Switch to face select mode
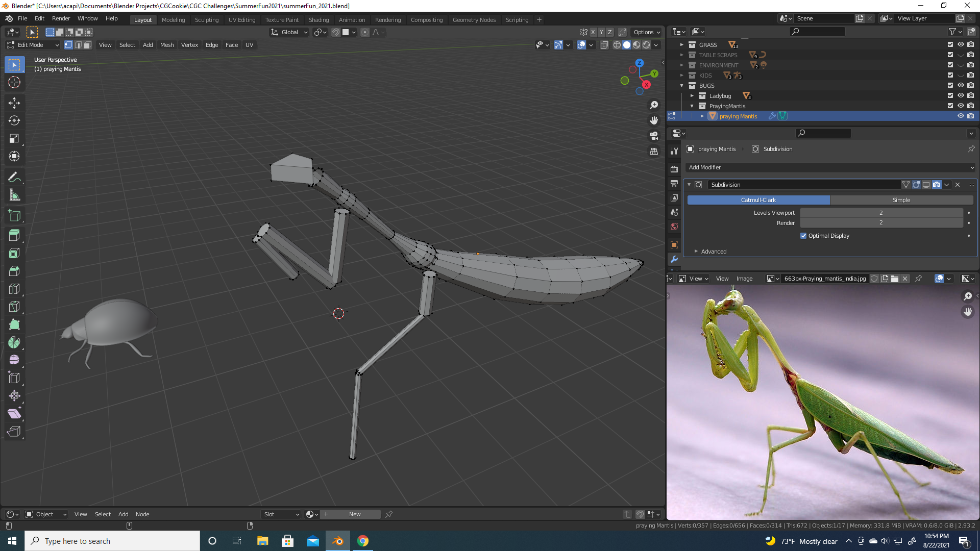 [88, 45]
